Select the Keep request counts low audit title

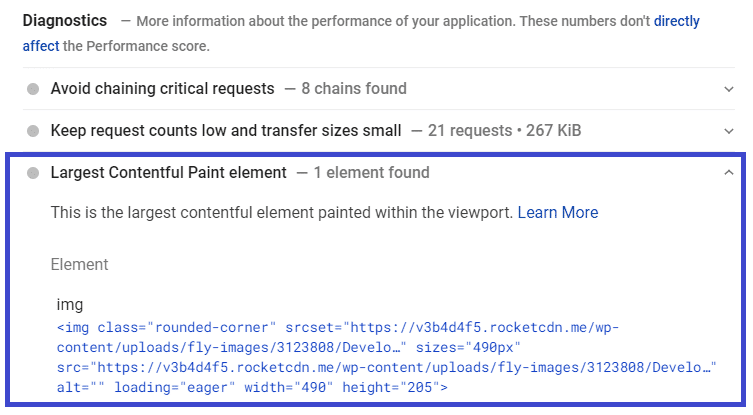(226, 131)
